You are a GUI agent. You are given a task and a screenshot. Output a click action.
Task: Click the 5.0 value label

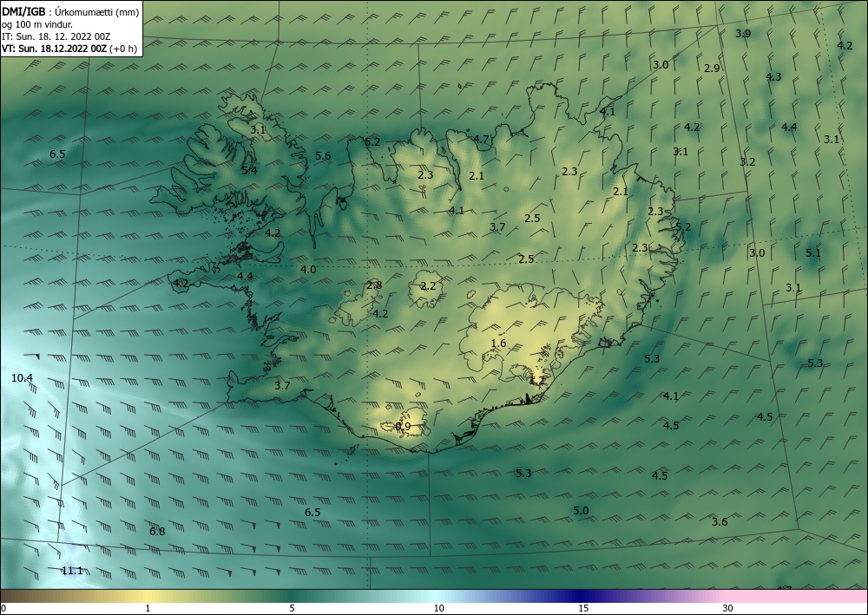pos(581,510)
